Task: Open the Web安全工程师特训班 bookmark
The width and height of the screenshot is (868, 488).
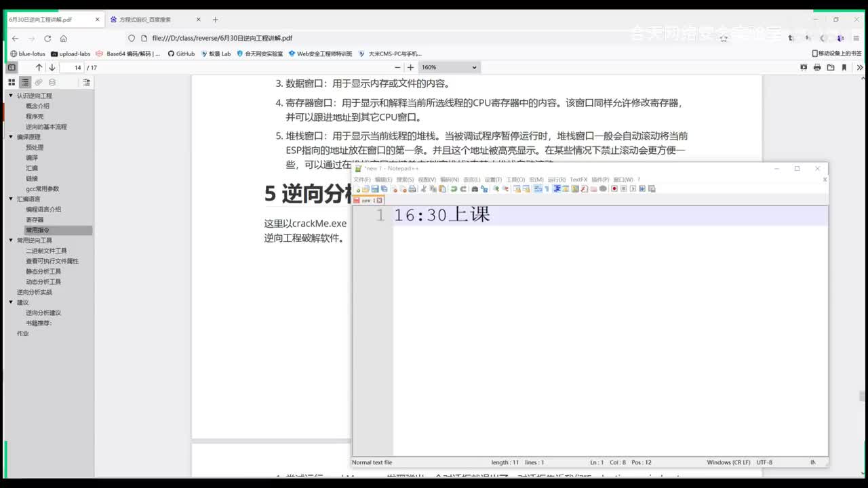Action: (x=320, y=54)
